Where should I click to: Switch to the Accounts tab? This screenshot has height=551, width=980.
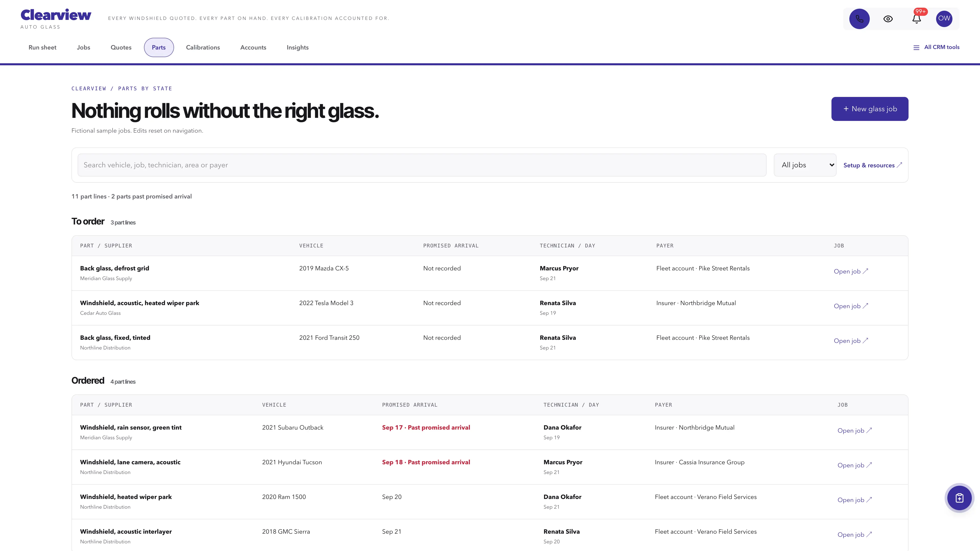click(x=253, y=47)
